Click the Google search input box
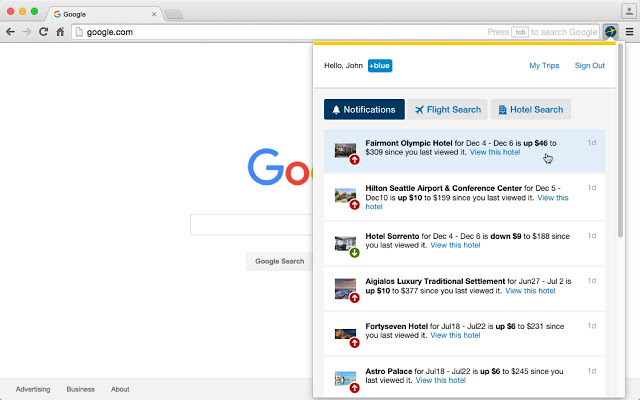This screenshot has height=400, width=640. tap(251, 224)
